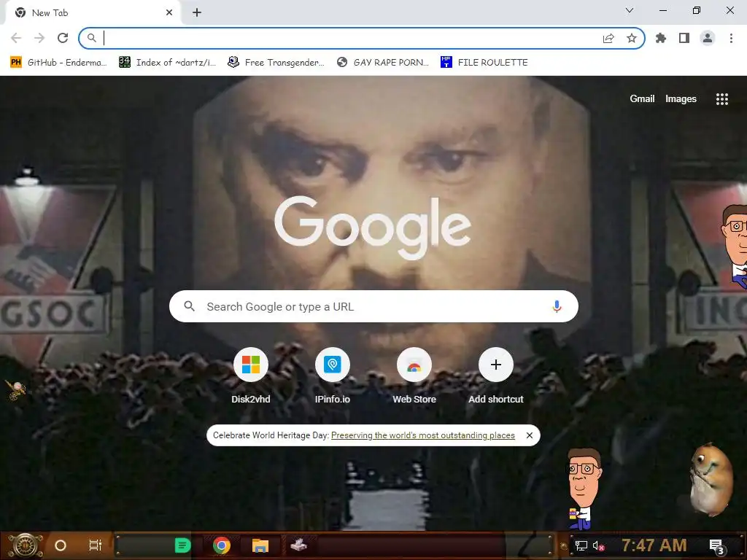Open the Chrome three-dot menu
The width and height of the screenshot is (747, 560).
(x=731, y=38)
